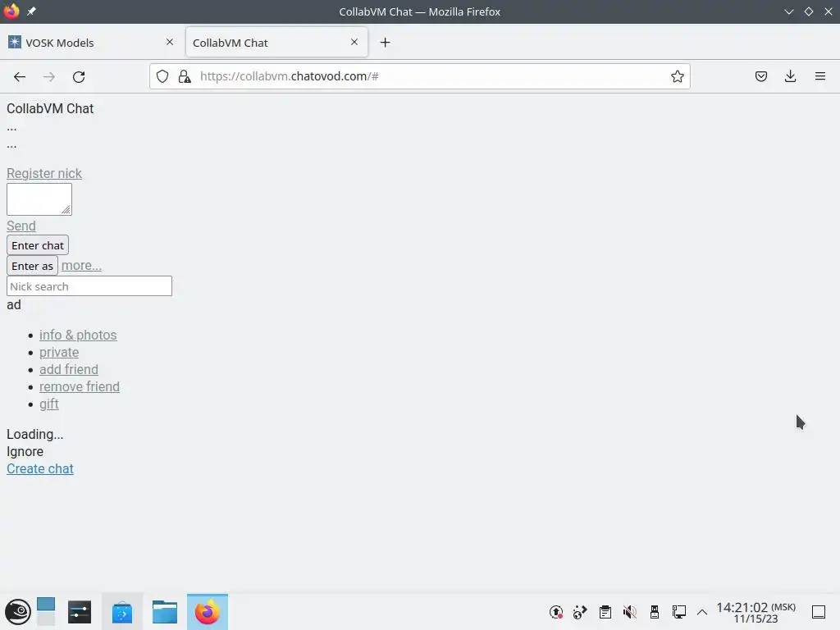Open Firefox downloads panel
The width and height of the screenshot is (840, 630).
790,76
